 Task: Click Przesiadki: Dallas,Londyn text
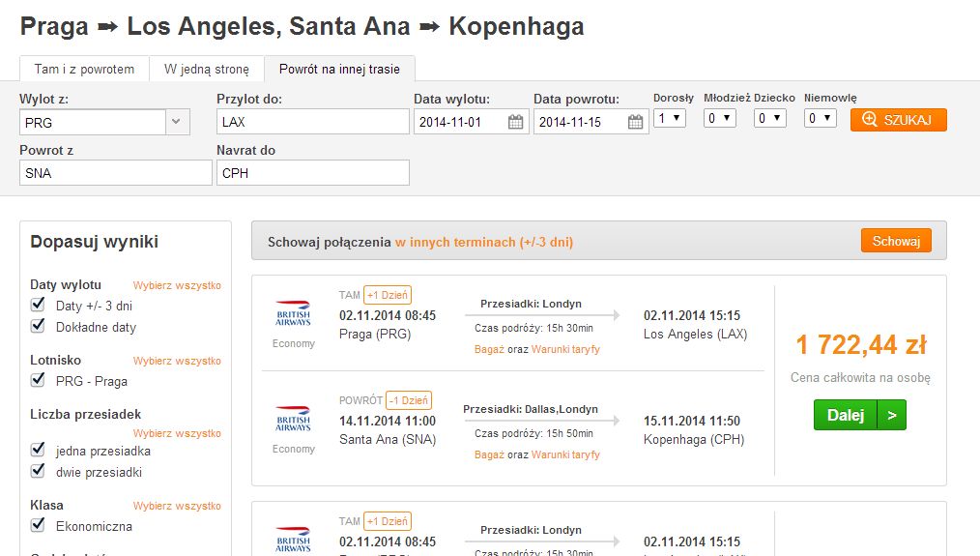(x=531, y=409)
